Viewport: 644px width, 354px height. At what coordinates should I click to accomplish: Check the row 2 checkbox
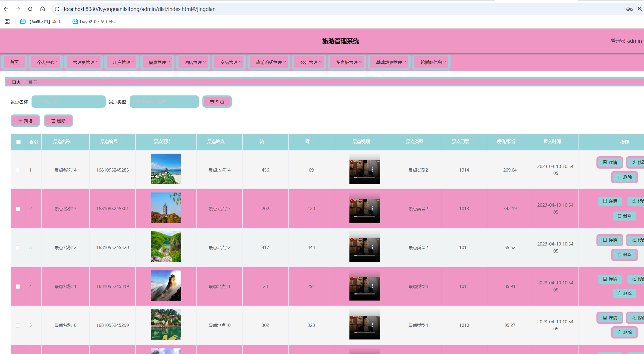point(18,209)
